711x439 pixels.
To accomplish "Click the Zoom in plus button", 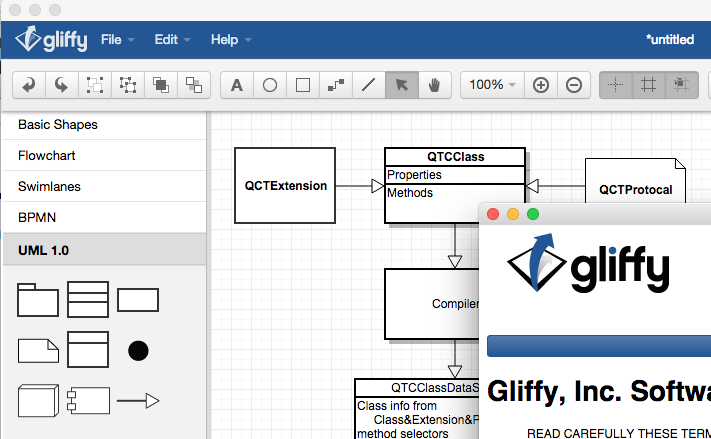I will pyautogui.click(x=541, y=85).
